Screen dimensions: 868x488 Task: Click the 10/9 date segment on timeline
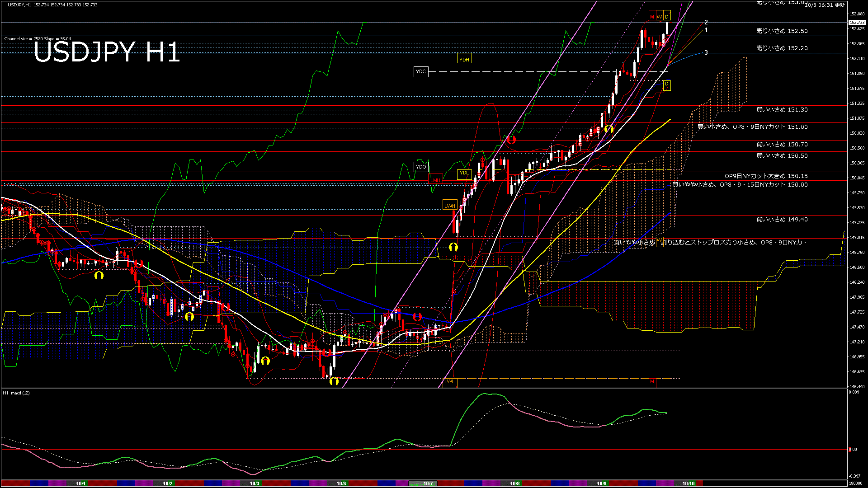tap(602, 483)
